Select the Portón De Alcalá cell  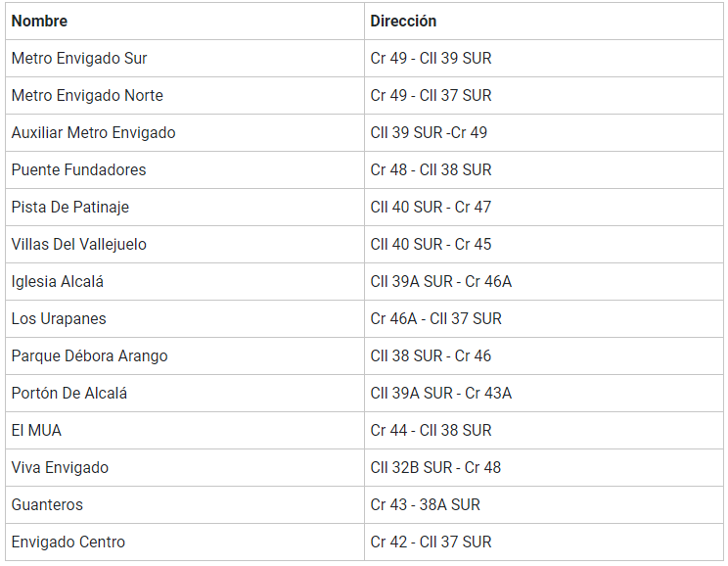(x=68, y=394)
